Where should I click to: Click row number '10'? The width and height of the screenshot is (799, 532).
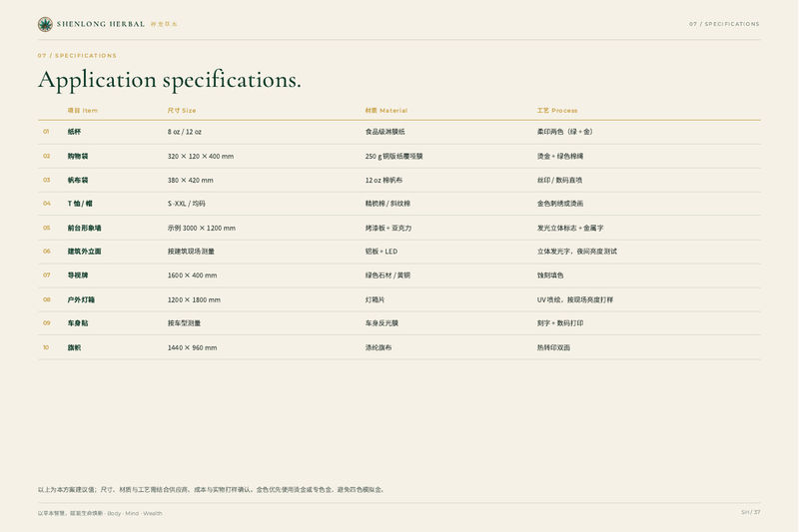(x=46, y=347)
